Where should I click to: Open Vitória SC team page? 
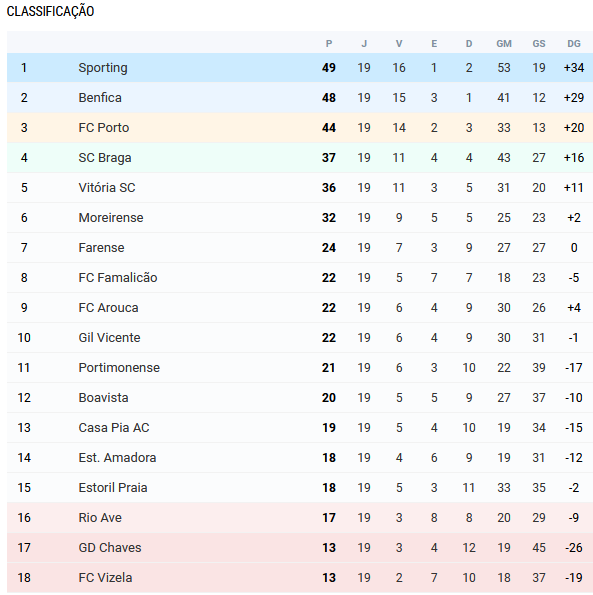pyautogui.click(x=107, y=187)
